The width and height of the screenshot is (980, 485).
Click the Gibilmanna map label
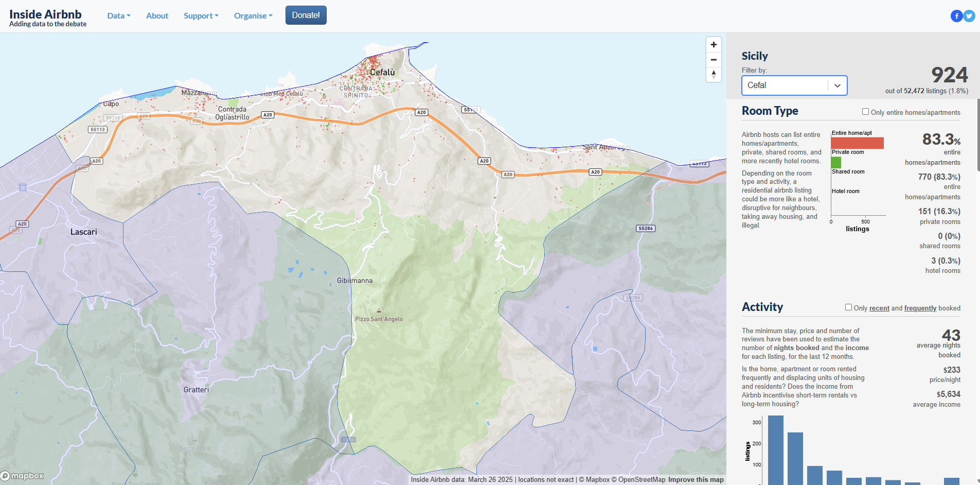pyautogui.click(x=355, y=281)
